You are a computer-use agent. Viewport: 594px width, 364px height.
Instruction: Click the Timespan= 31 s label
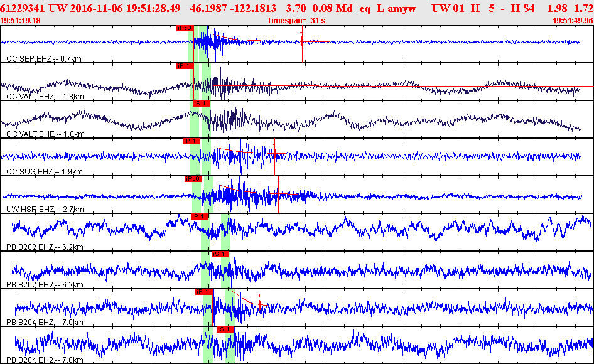click(296, 21)
